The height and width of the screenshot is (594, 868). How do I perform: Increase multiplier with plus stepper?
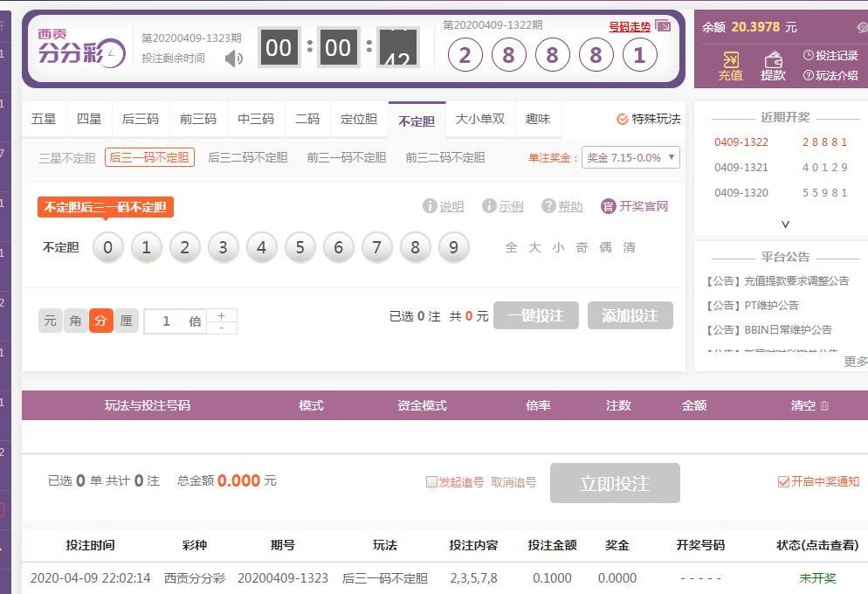(222, 315)
